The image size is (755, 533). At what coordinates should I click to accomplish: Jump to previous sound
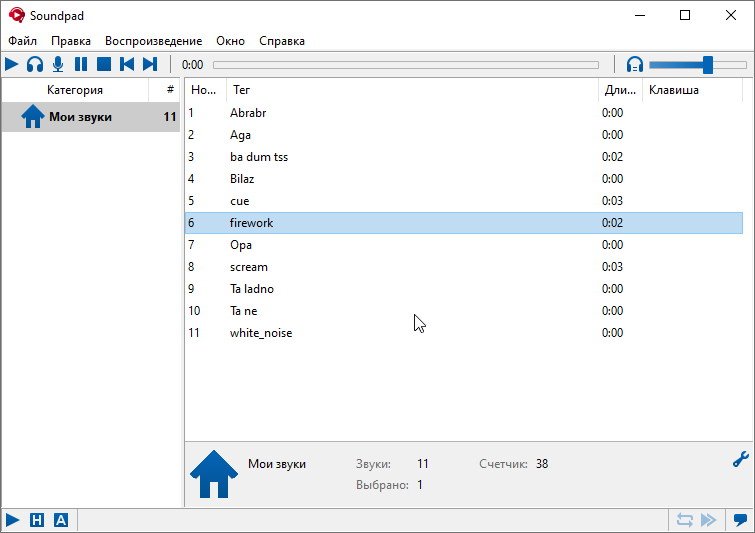pos(127,64)
